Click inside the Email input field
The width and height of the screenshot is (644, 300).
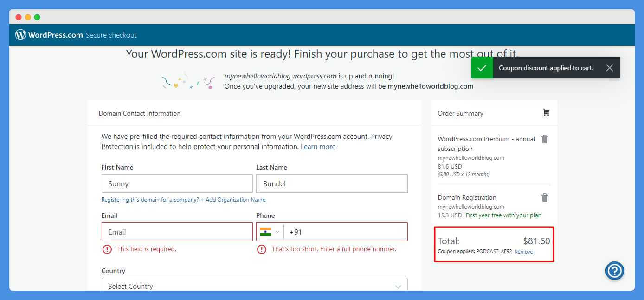point(177,231)
